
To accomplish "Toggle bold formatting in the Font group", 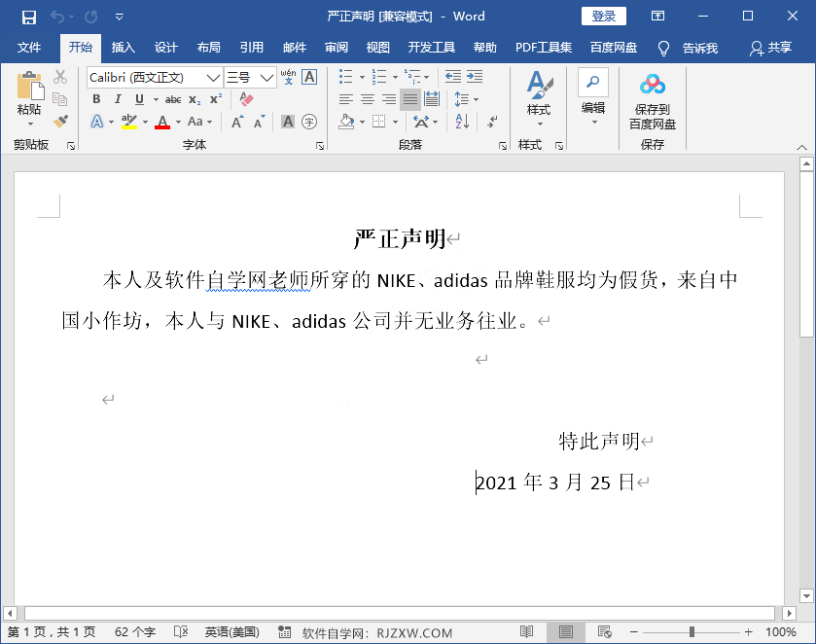I will point(96,98).
